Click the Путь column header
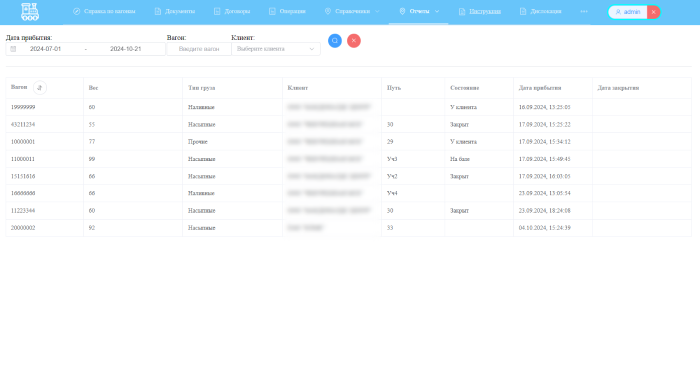Viewport: 700px width, 376px height. tap(394, 88)
